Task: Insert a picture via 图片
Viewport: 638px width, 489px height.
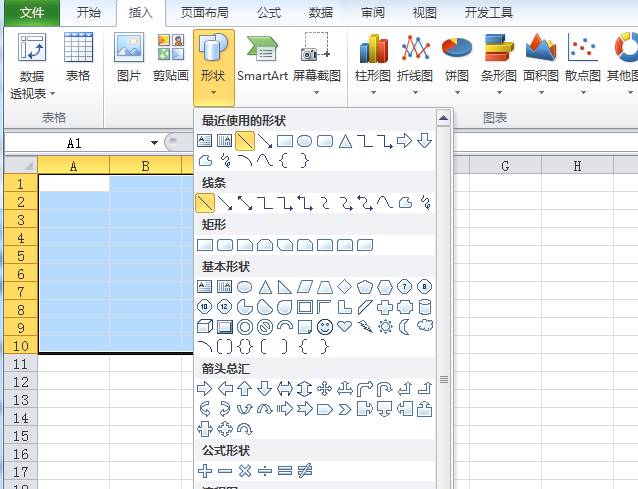Action: point(129,57)
